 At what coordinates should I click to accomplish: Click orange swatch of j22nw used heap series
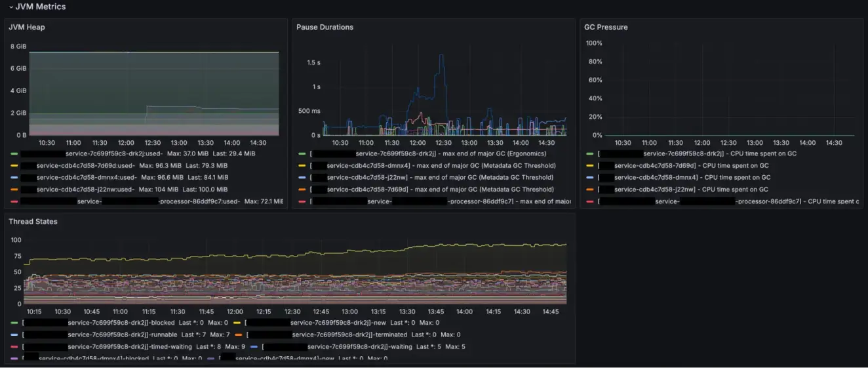click(14, 189)
